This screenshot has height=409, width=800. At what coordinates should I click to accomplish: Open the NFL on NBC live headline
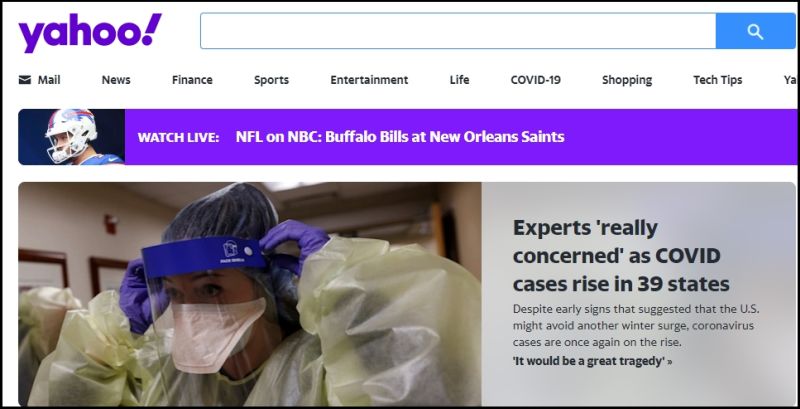(x=400, y=137)
